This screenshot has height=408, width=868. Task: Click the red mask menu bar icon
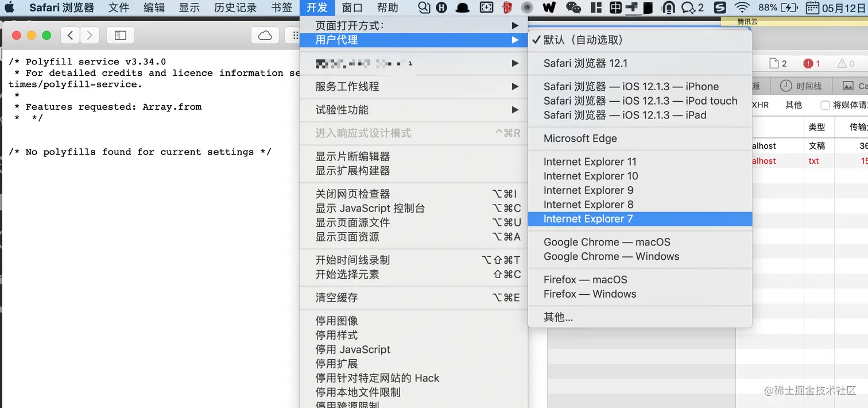(507, 7)
